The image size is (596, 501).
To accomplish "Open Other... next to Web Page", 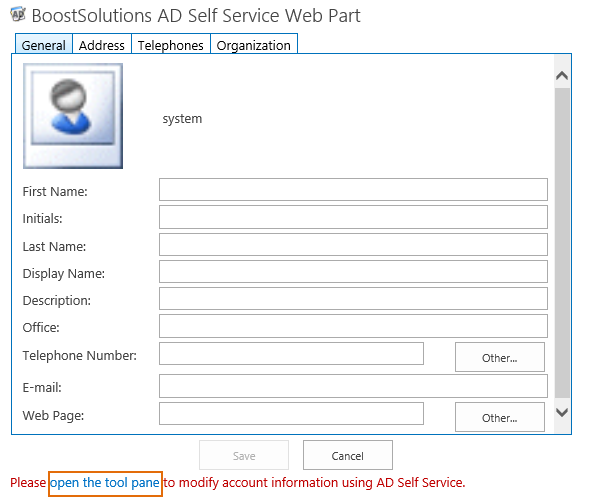I will 499,417.
